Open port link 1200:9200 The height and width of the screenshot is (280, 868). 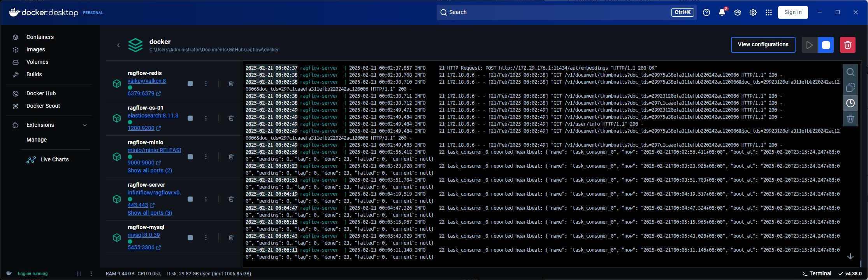(141, 128)
